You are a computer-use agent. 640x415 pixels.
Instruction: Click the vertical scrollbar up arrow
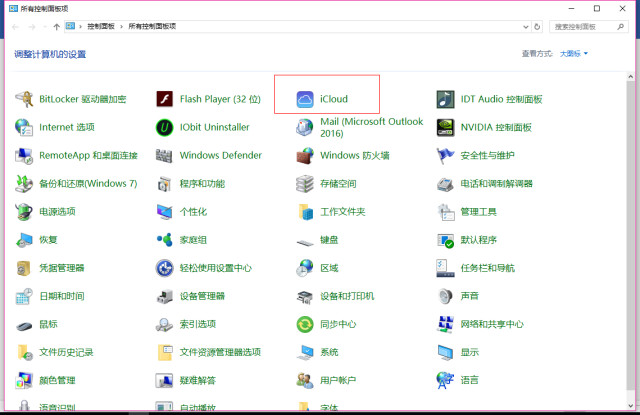click(x=631, y=76)
